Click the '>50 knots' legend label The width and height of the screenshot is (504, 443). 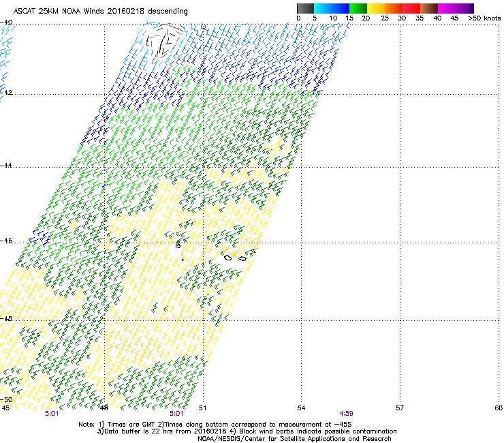484,18
